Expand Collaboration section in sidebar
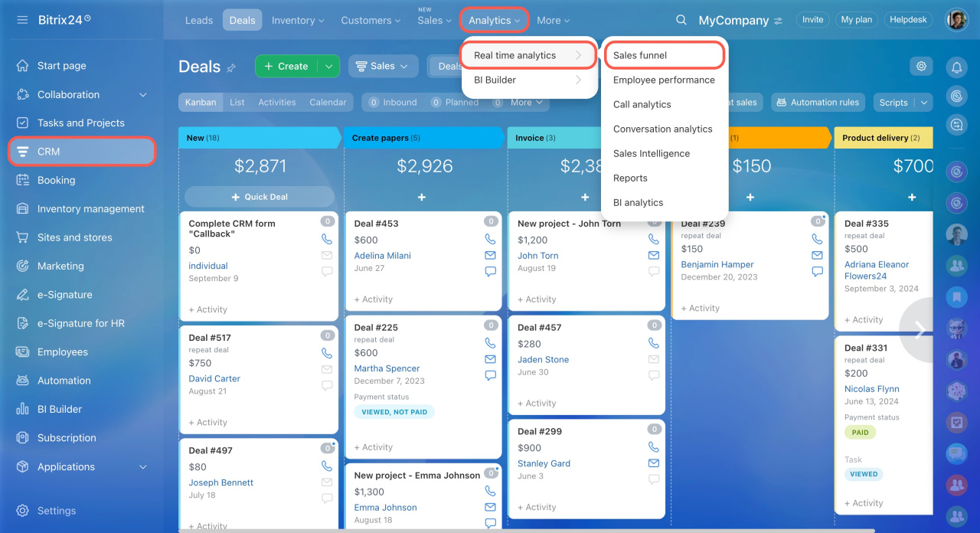Screen dimensions: 980x533 coord(142,95)
